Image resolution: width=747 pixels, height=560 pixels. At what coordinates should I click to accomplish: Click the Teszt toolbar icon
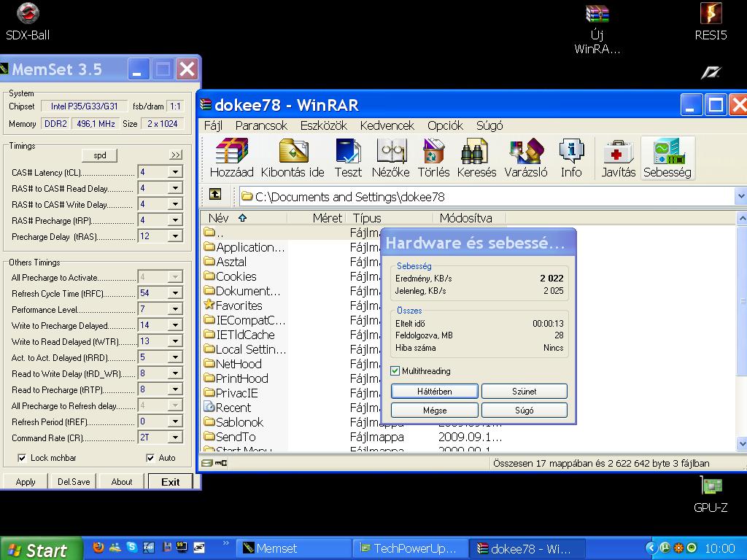[x=348, y=157]
